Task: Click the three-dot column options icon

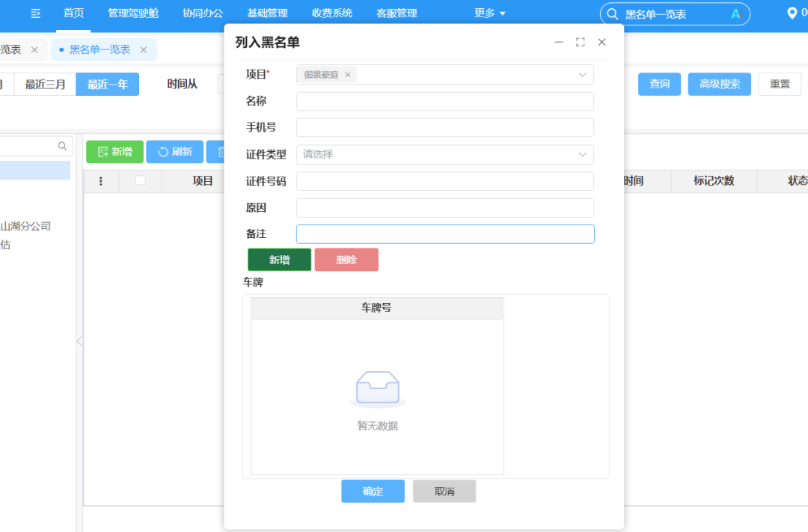Action: (x=100, y=181)
